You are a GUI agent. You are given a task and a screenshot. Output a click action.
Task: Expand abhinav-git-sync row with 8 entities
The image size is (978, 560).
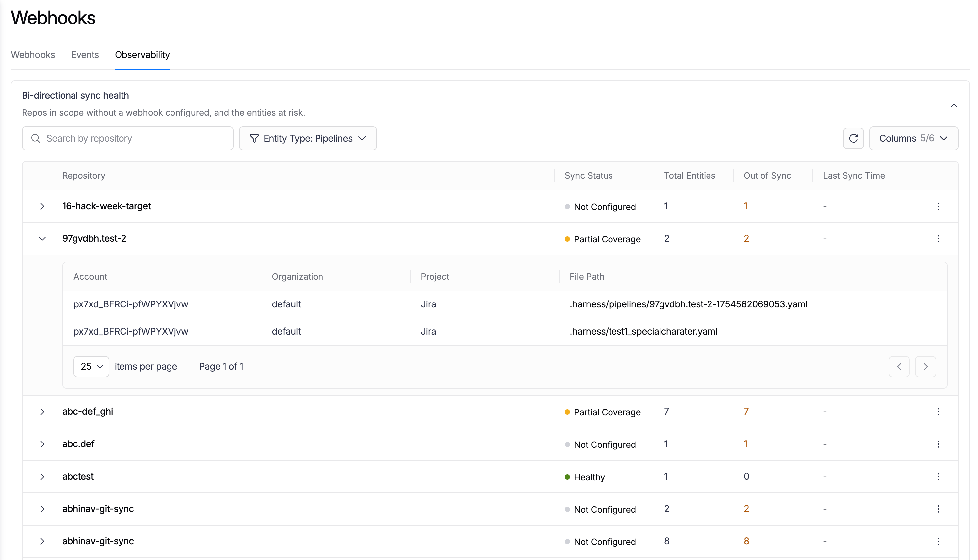42,541
